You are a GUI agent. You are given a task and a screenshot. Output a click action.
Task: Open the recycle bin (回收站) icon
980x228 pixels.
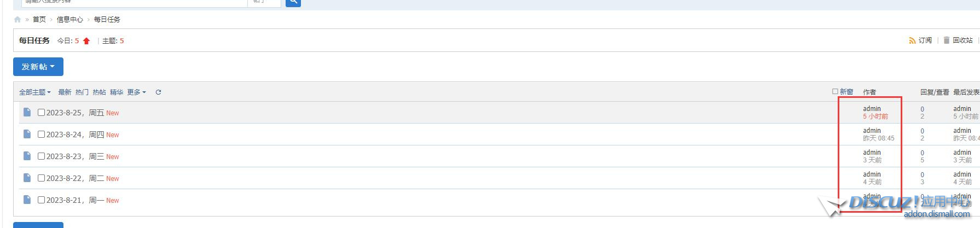click(947, 40)
